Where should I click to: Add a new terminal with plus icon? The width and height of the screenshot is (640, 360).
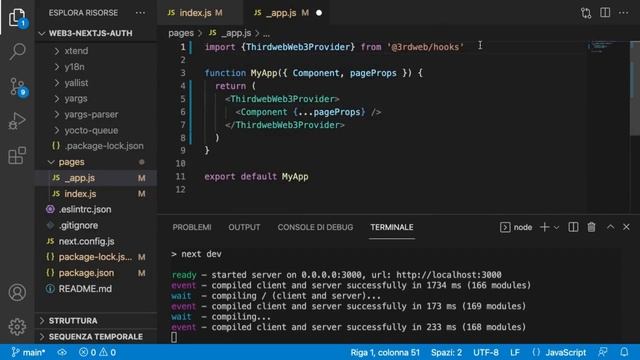click(x=544, y=227)
